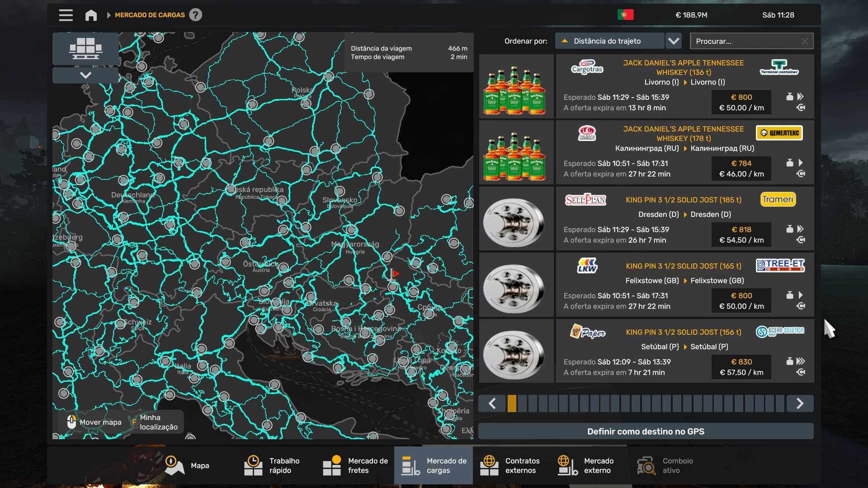Open the Trabalho rápido tab
This screenshot has height=488, width=868.
[x=272, y=465]
